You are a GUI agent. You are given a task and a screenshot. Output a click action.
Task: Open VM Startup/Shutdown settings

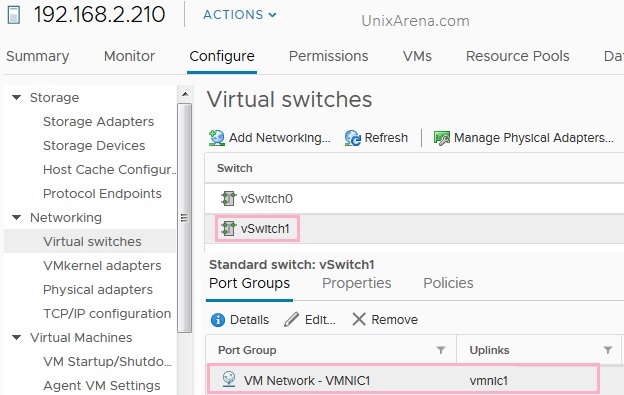[107, 362]
